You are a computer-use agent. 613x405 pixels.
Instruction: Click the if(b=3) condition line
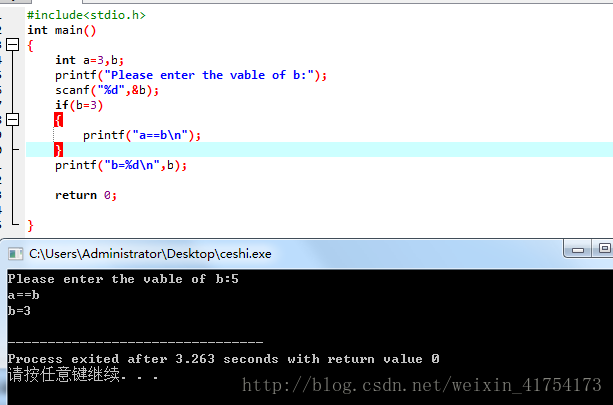79,105
